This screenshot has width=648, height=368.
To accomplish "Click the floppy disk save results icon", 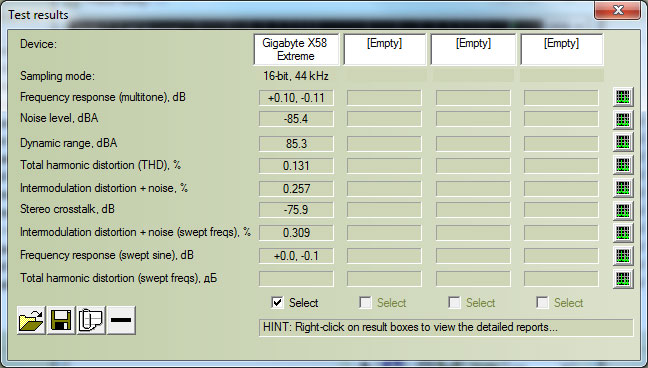I will point(61,320).
